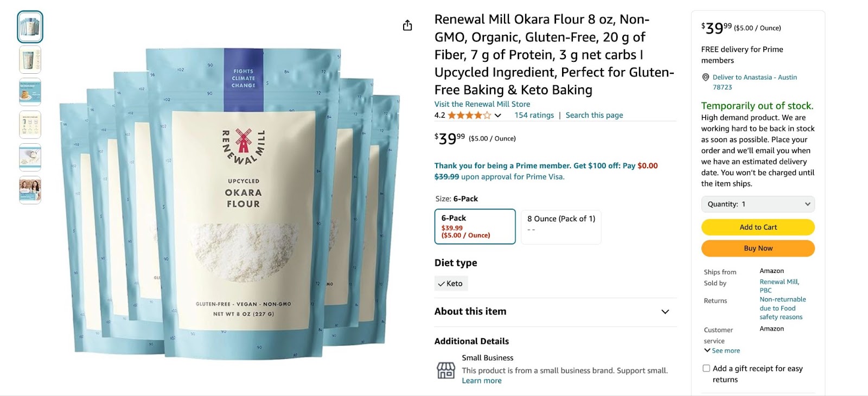Screen dimensions: 868x396
Task: Select the 8 Ounce Pack of 1 option
Action: click(561, 226)
